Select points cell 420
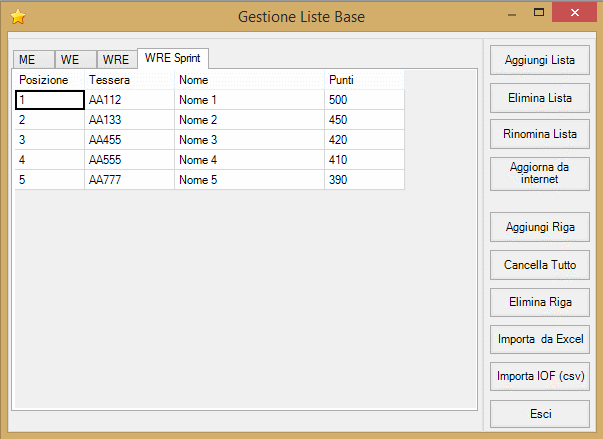Viewport: 603px width, 439px height. point(364,140)
